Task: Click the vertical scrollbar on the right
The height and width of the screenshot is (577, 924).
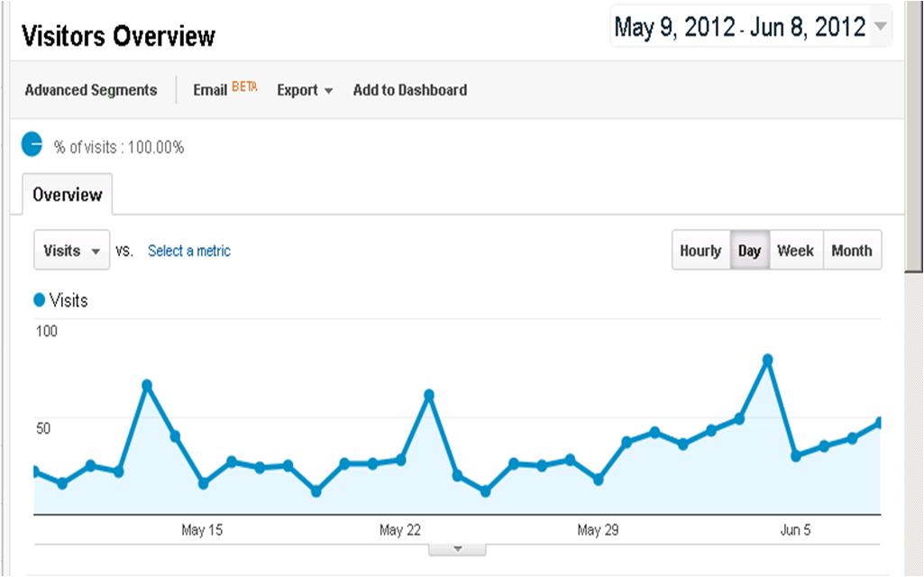Action: (x=914, y=135)
